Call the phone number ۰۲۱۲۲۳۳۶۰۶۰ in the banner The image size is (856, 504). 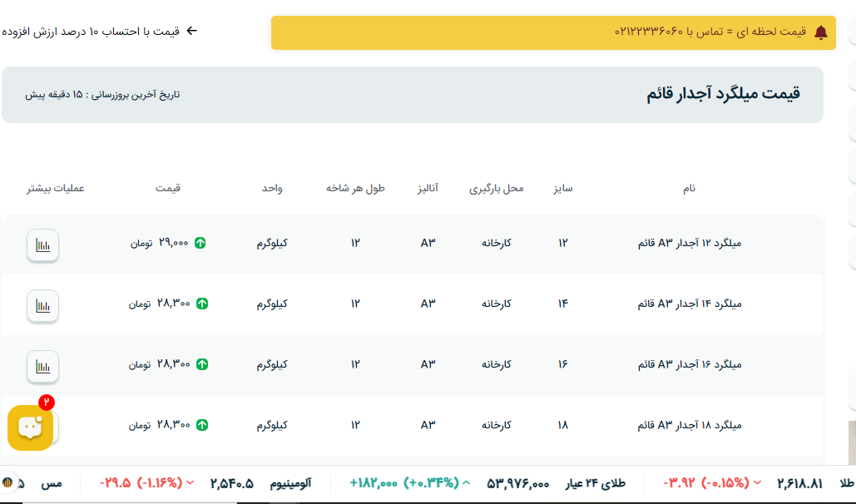coord(649,32)
